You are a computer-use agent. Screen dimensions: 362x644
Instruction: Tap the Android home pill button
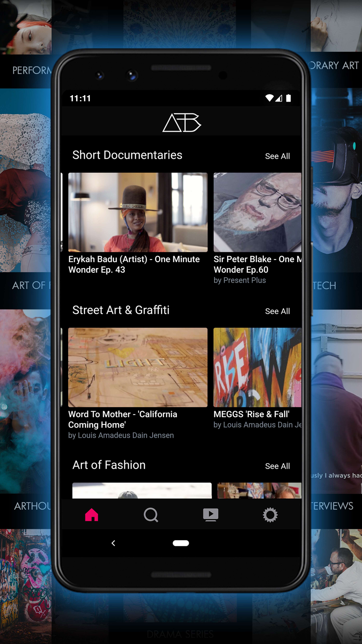181,543
